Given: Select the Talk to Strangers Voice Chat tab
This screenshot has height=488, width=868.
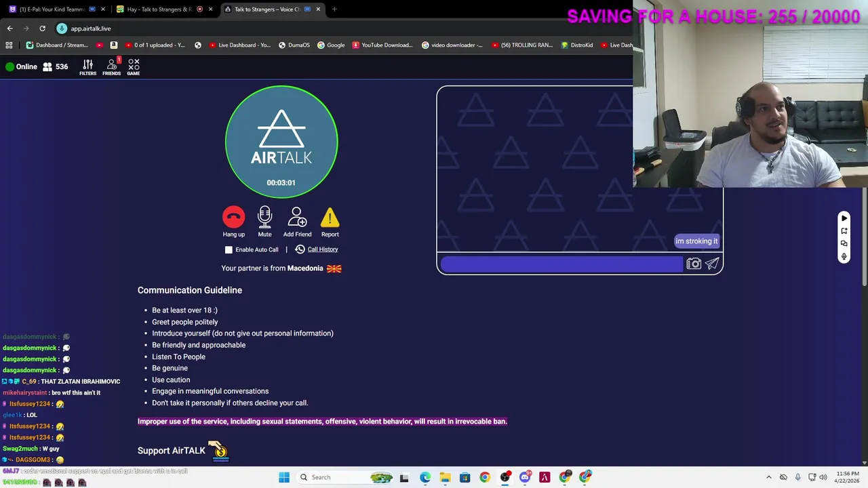Looking at the screenshot, I should pos(271,9).
